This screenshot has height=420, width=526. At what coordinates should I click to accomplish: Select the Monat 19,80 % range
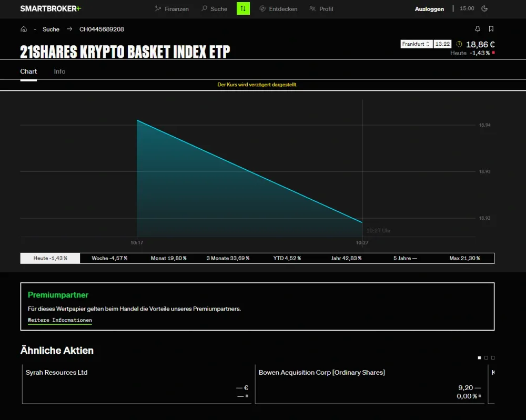click(x=169, y=258)
